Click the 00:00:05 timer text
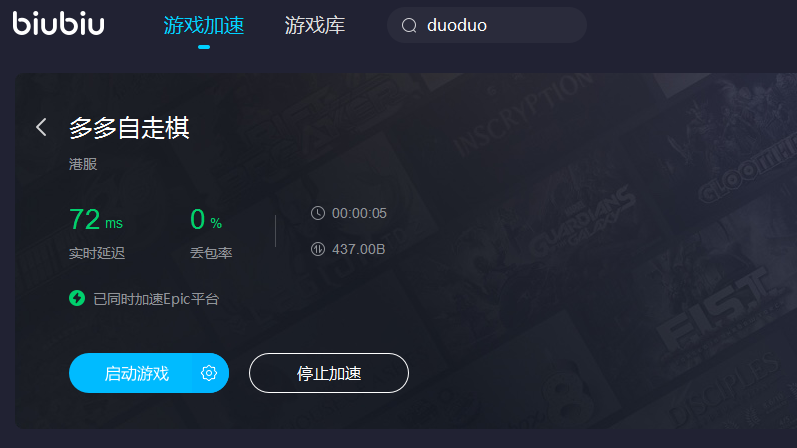Screen dimensions: 797x448 pyautogui.click(x=359, y=213)
